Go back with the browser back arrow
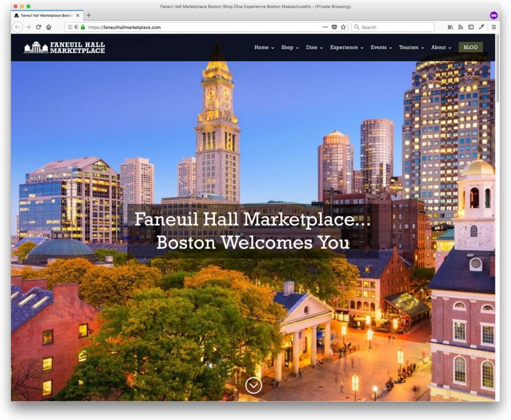This screenshot has width=511, height=420. tap(17, 27)
